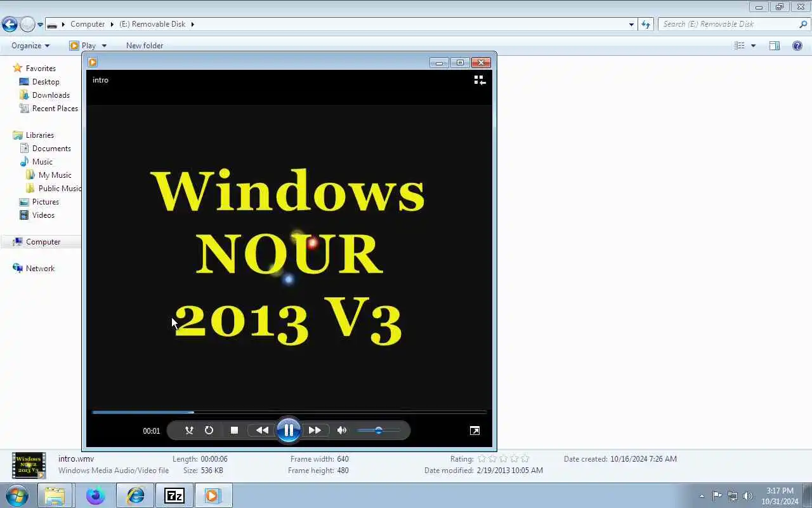Click the rewind previous button
Image resolution: width=812 pixels, height=508 pixels.
pos(262,431)
